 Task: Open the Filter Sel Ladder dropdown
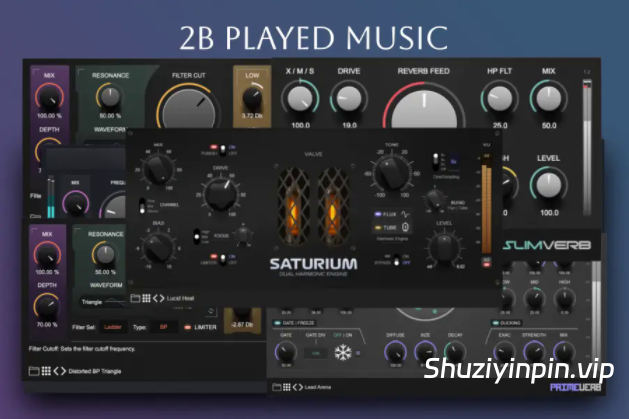113,327
